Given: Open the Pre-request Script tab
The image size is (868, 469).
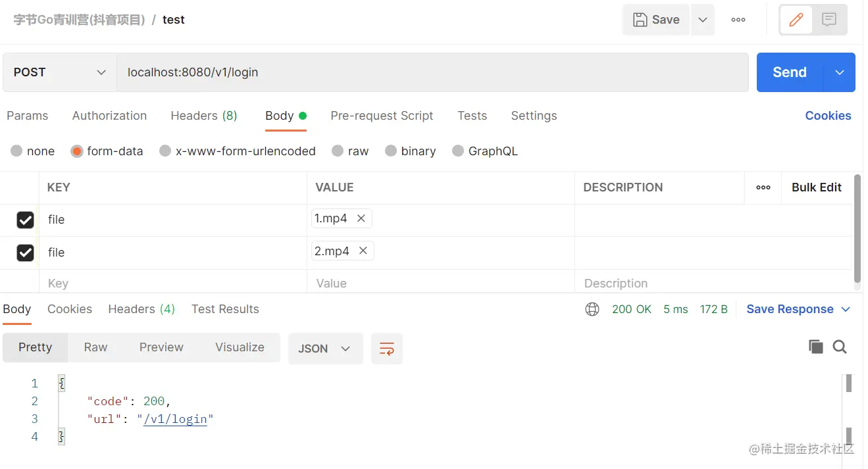Looking at the screenshot, I should pyautogui.click(x=382, y=116).
